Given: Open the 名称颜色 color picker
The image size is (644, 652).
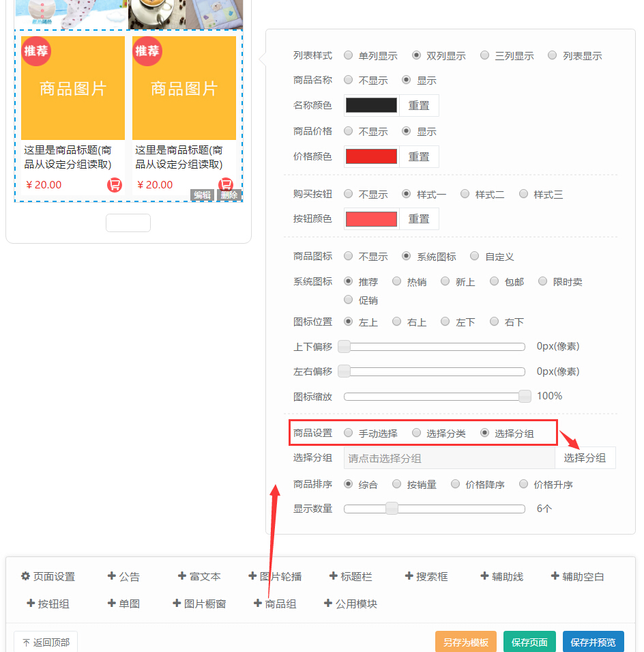Looking at the screenshot, I should point(371,105).
